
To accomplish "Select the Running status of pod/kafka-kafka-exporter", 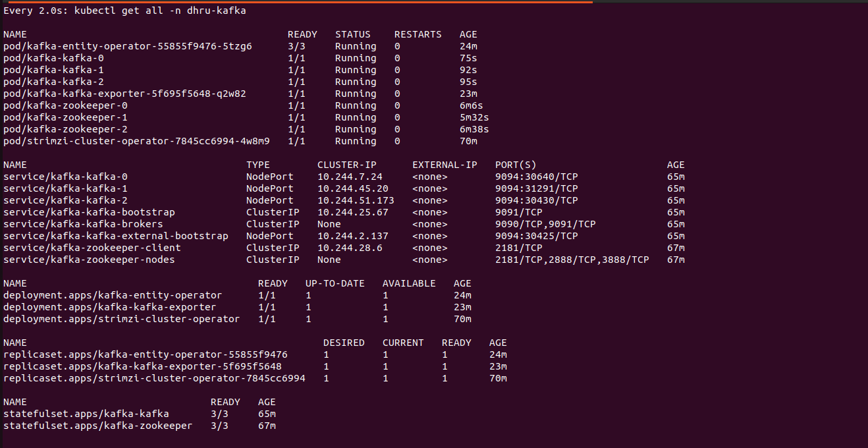I will coord(356,94).
